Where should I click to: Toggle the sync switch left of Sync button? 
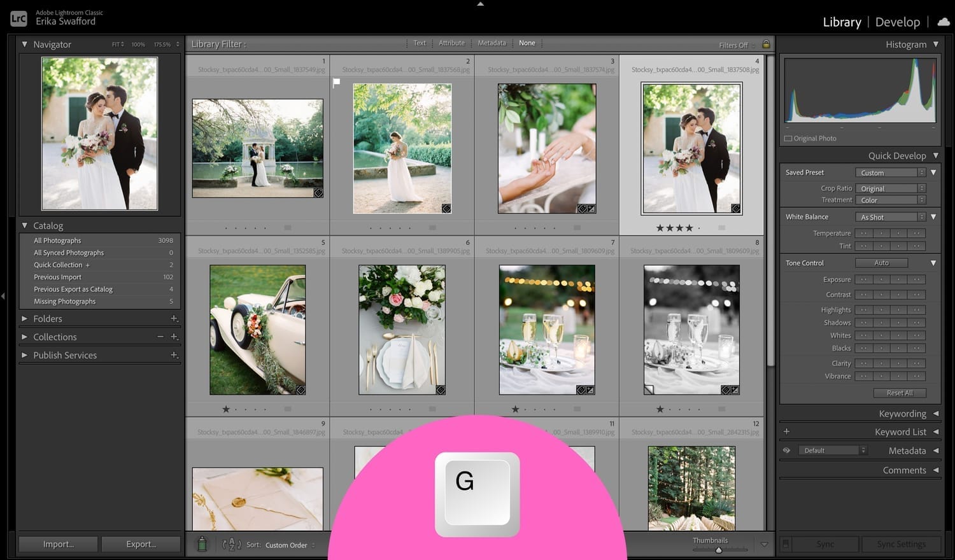pos(786,544)
